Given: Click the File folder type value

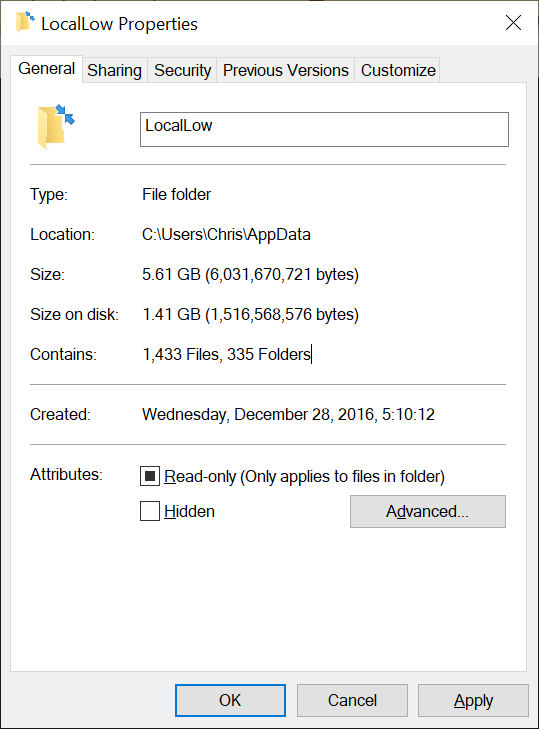Looking at the screenshot, I should [176, 194].
